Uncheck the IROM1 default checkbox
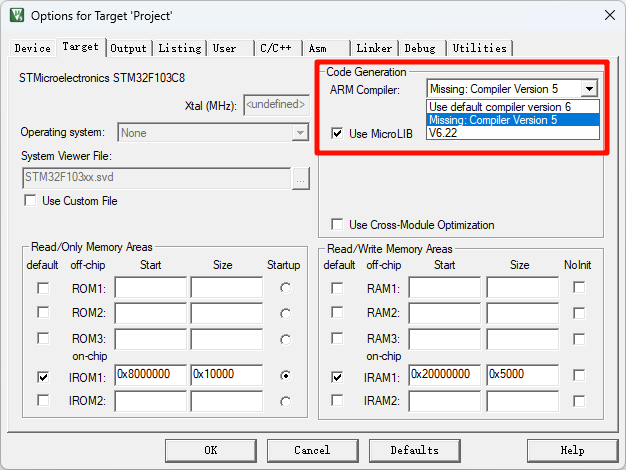 click(42, 377)
